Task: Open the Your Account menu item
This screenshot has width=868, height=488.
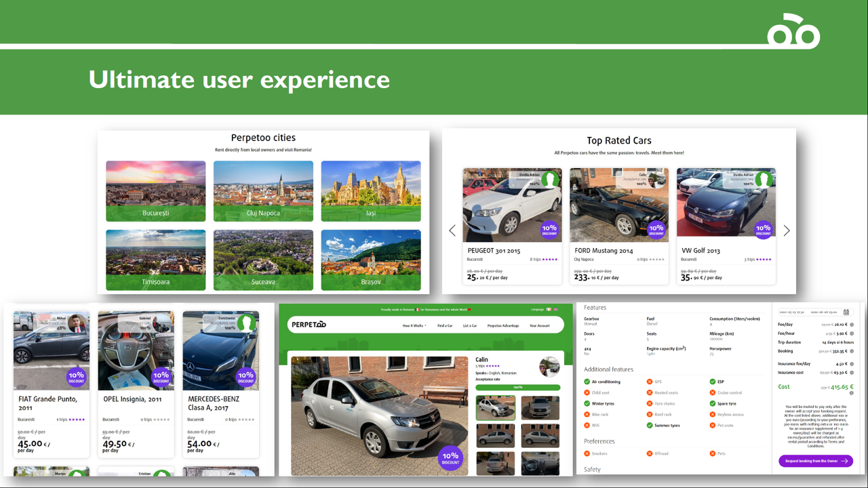Action: pos(540,325)
